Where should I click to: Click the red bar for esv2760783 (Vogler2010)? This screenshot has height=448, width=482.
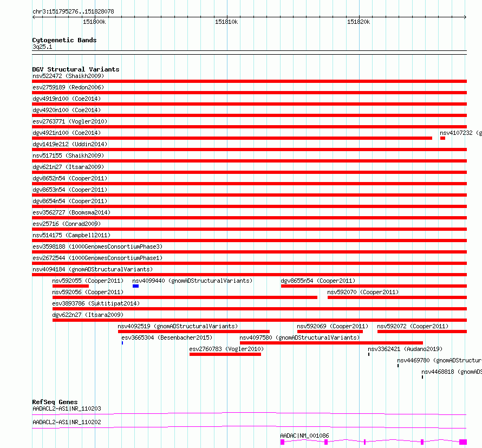pos(225,354)
